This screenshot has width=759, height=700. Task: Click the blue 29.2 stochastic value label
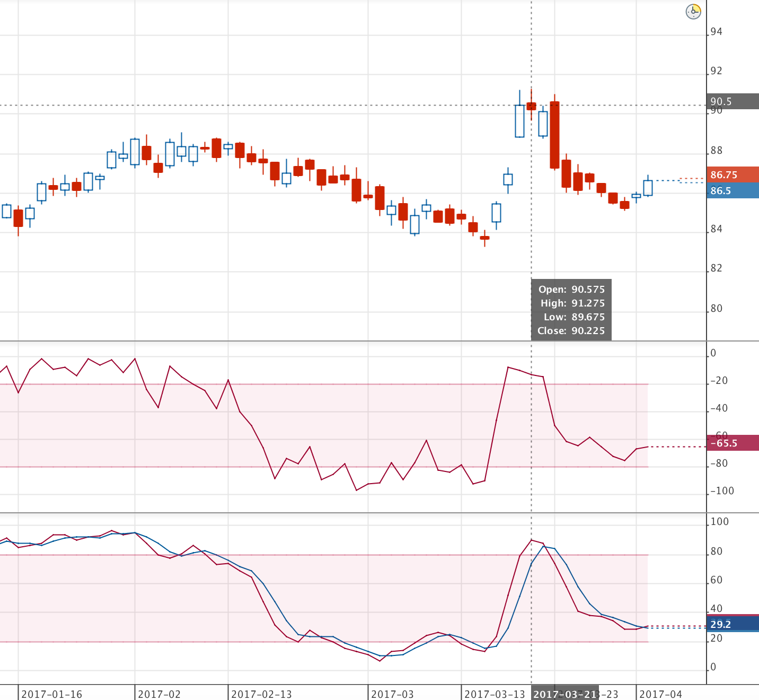click(732, 624)
